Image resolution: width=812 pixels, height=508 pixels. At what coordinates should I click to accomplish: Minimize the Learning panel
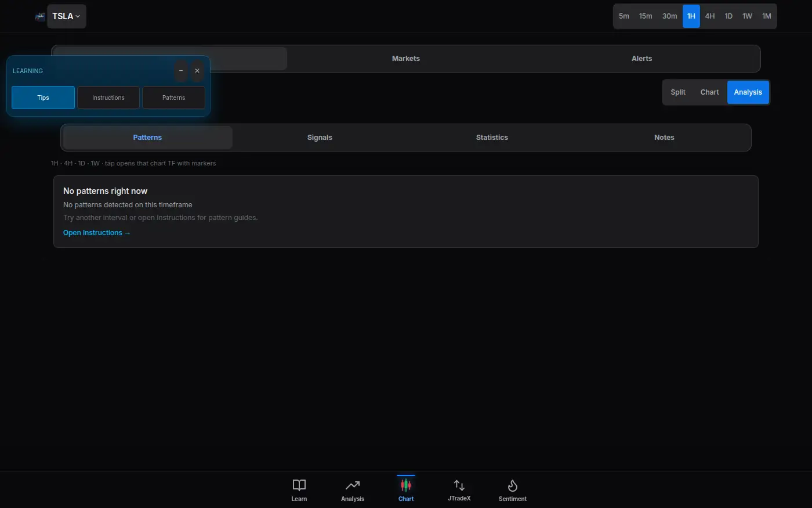point(181,71)
